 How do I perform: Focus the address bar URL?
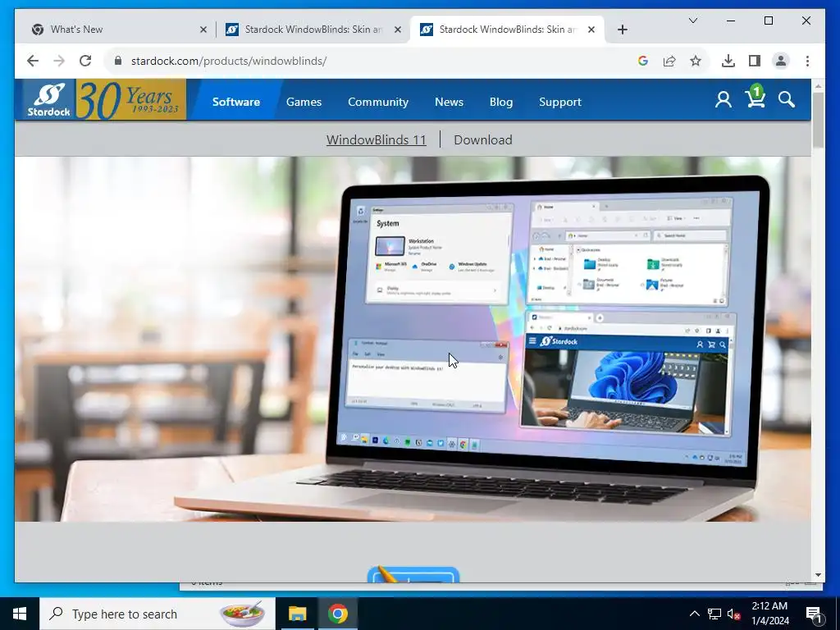pyautogui.click(x=229, y=61)
